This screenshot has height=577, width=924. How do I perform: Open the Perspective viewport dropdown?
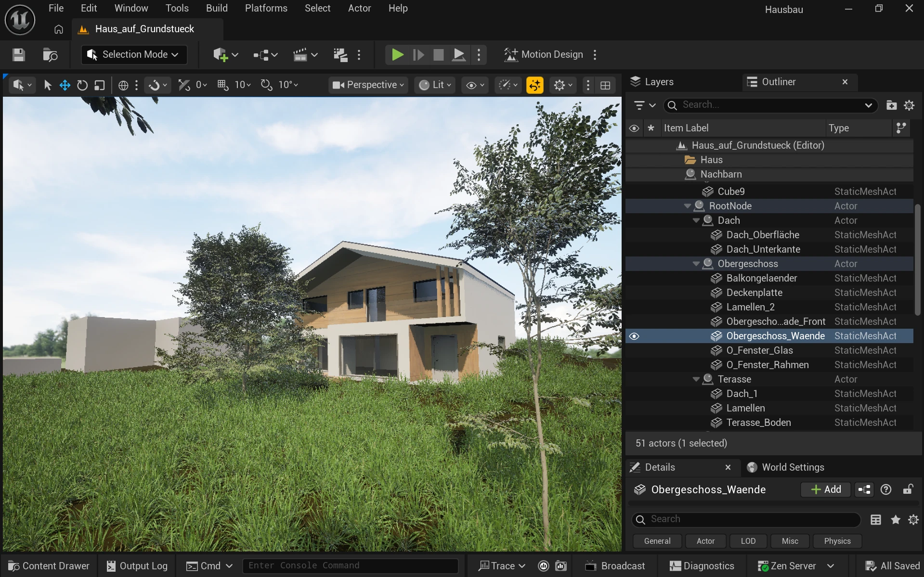(367, 85)
